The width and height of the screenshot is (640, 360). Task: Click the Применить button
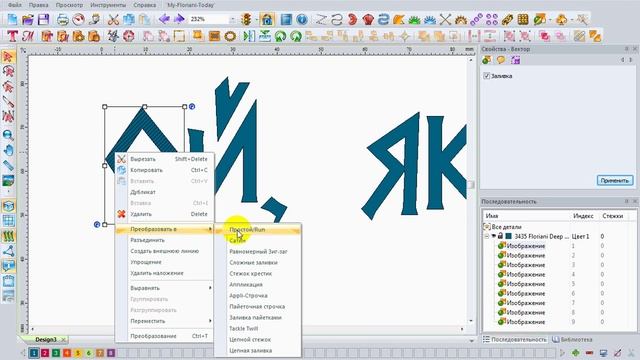pyautogui.click(x=615, y=180)
